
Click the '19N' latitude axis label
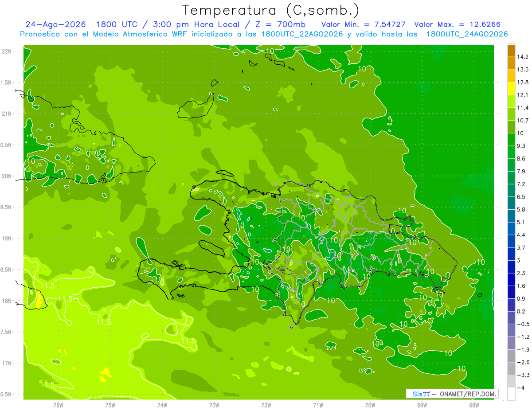(x=7, y=239)
